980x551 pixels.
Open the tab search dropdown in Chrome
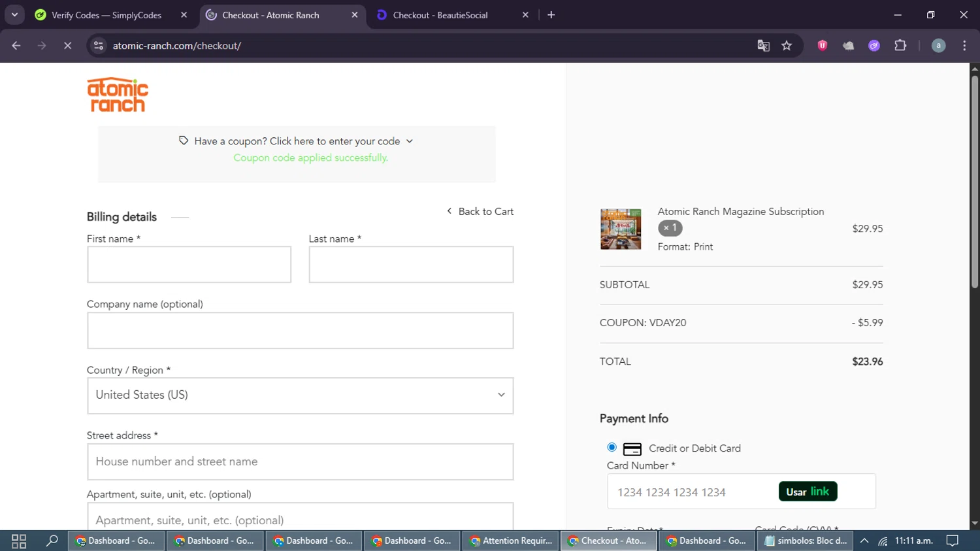(14, 14)
